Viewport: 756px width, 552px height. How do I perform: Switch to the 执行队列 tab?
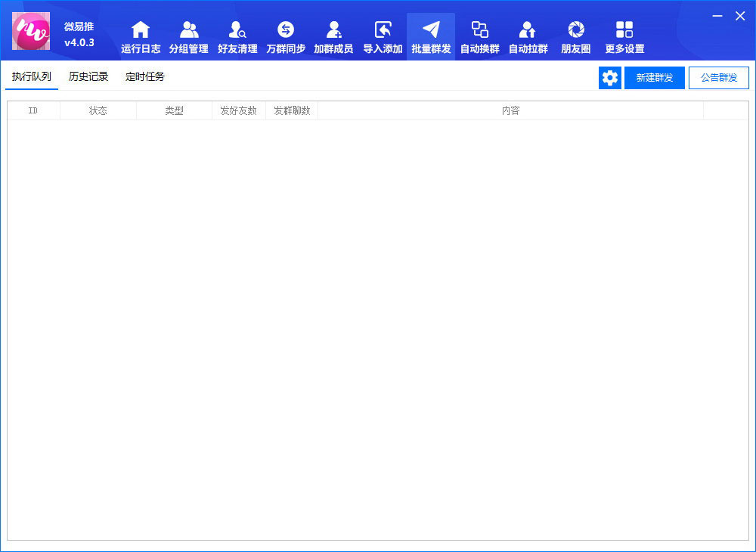32,77
